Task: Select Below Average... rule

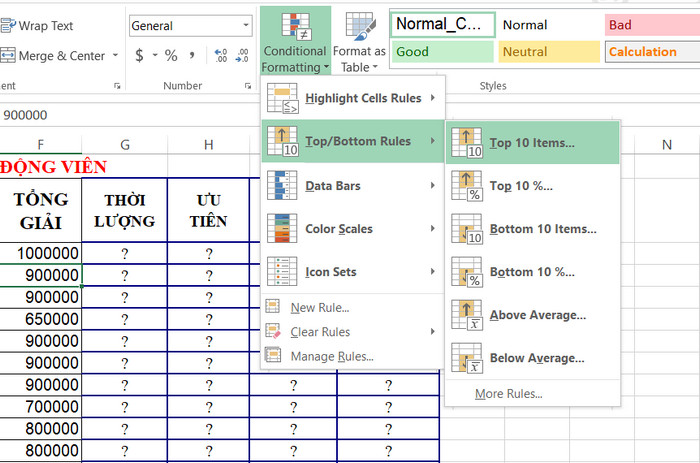Action: pos(533,358)
